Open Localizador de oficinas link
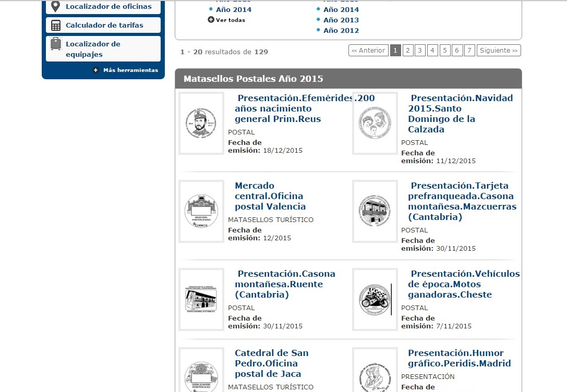The width and height of the screenshot is (567, 392). pyautogui.click(x=108, y=6)
